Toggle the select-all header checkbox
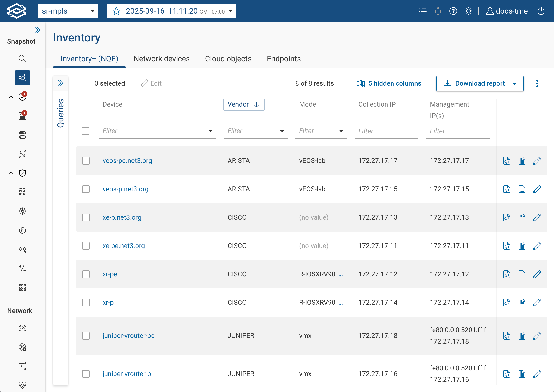The height and width of the screenshot is (392, 554). coord(85,131)
